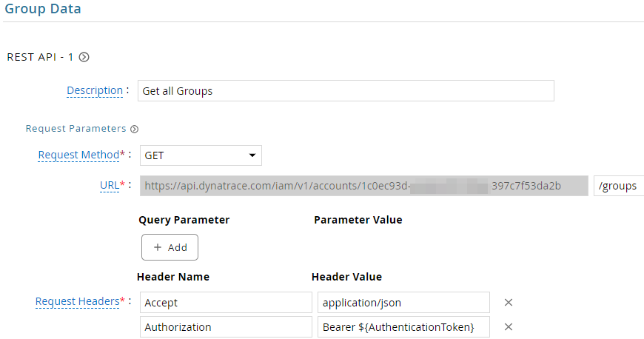The width and height of the screenshot is (644, 339).
Task: Click the Parameter Value column heading
Action: coord(358,220)
